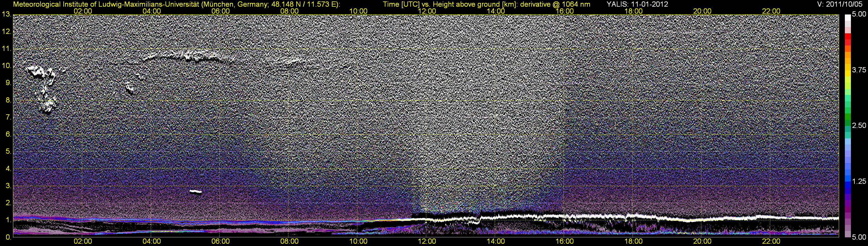Click the 22:00 label on the bottom time axis
The image size is (868, 246).
(771, 241)
